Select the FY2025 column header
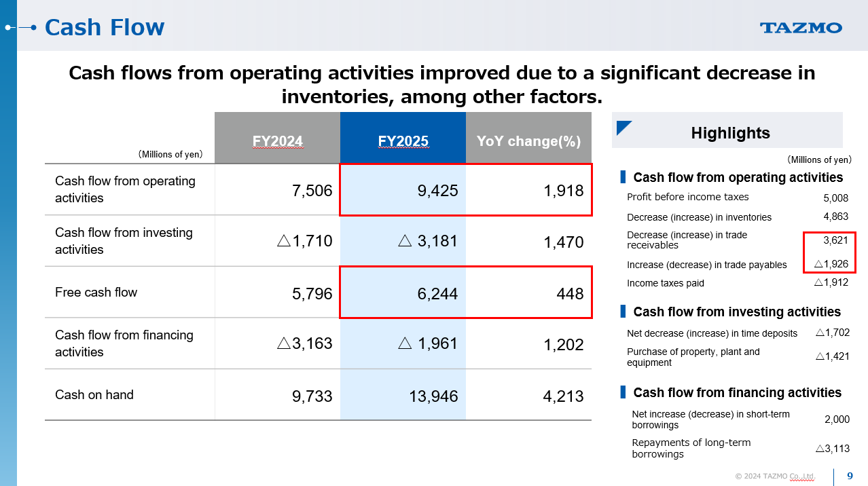Image resolution: width=868 pixels, height=486 pixels. 403,141
